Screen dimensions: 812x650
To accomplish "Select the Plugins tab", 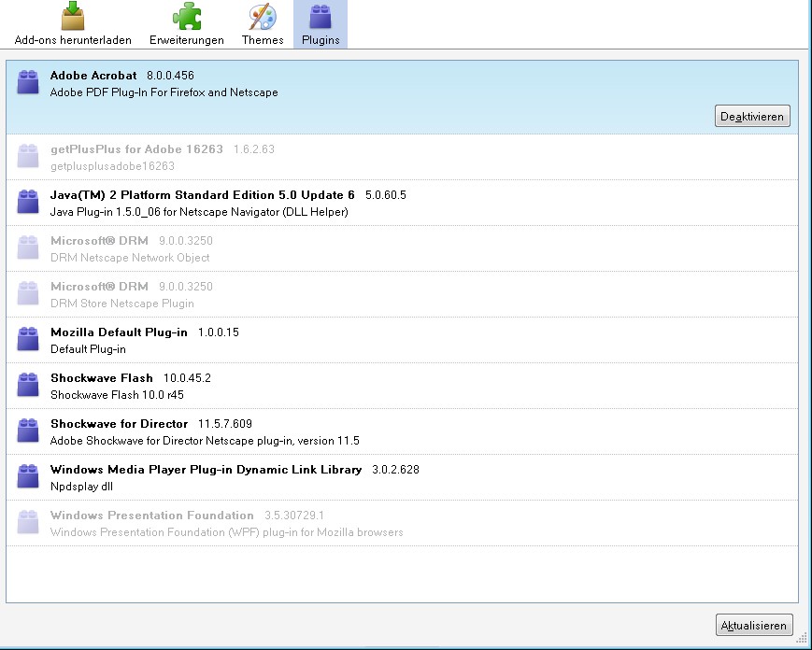I will point(321,24).
